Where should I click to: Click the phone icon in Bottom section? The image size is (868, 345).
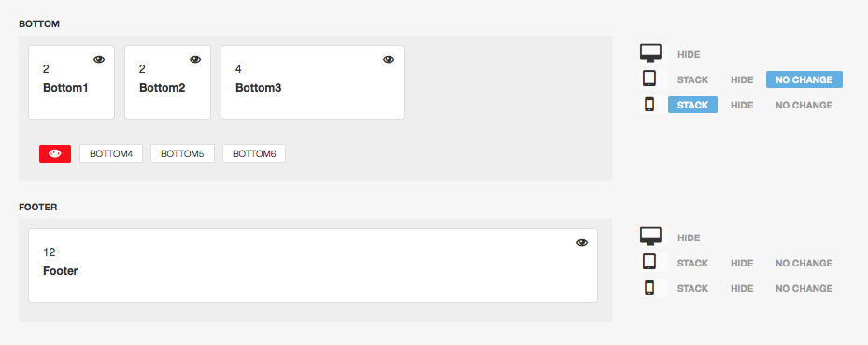click(650, 104)
